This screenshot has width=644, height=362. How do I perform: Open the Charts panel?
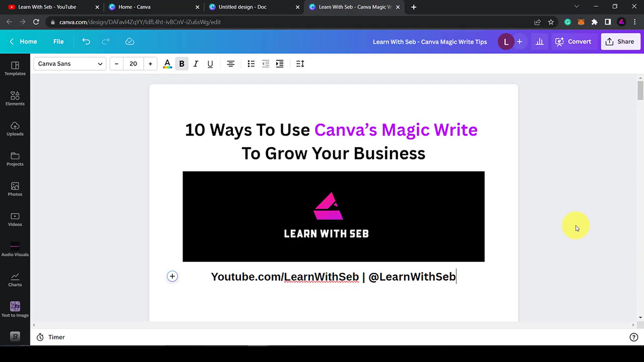[15, 280]
